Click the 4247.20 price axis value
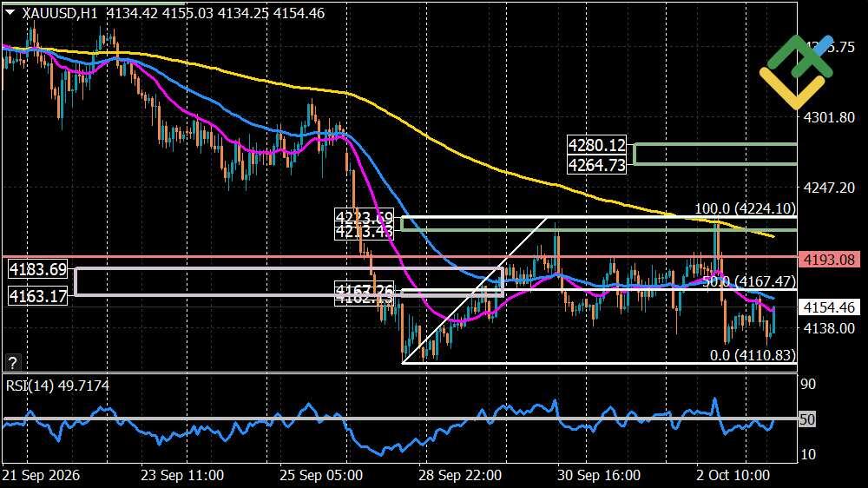 [x=829, y=188]
